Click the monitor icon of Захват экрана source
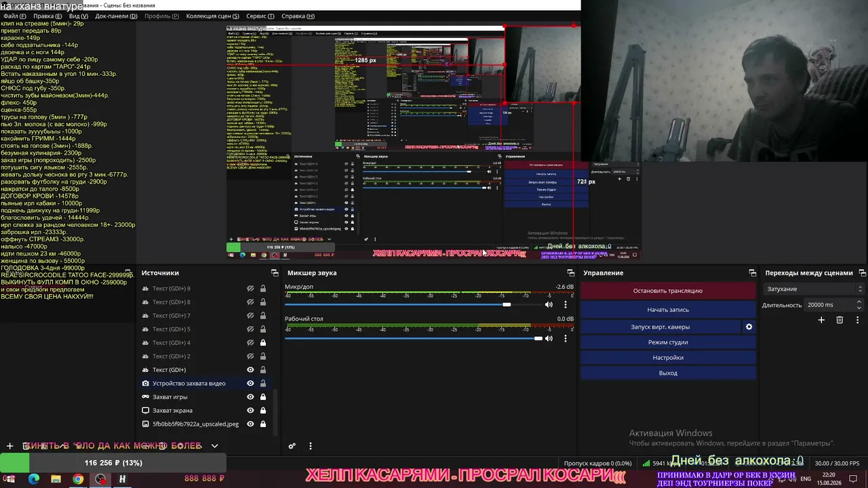868x488 pixels. click(145, 411)
